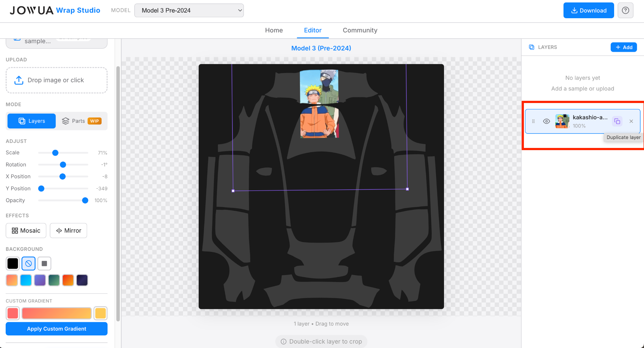Choose the purple gradient background swatch
The width and height of the screenshot is (644, 348).
40,280
